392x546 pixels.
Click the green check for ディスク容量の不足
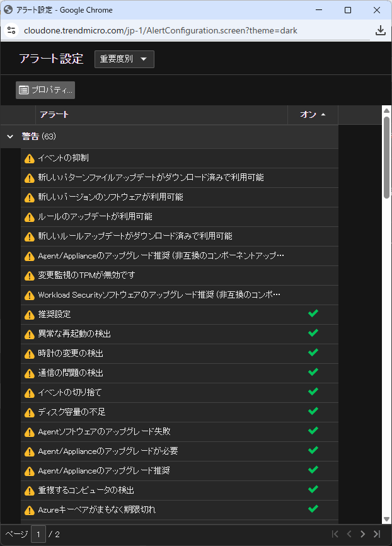pos(313,411)
